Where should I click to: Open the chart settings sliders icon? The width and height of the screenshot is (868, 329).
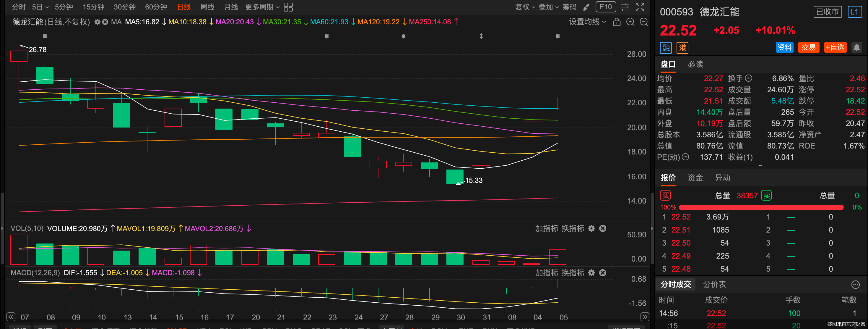pos(625,7)
